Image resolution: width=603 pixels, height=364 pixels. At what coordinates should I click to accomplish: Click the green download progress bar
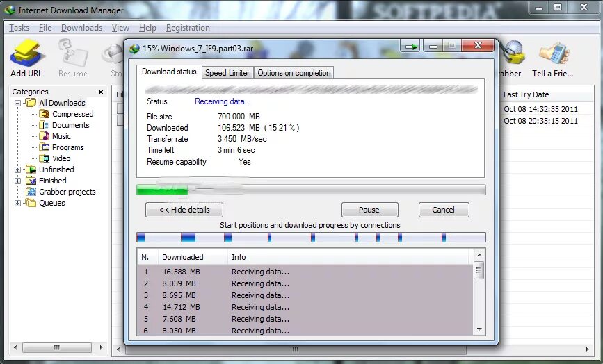[x=311, y=190]
